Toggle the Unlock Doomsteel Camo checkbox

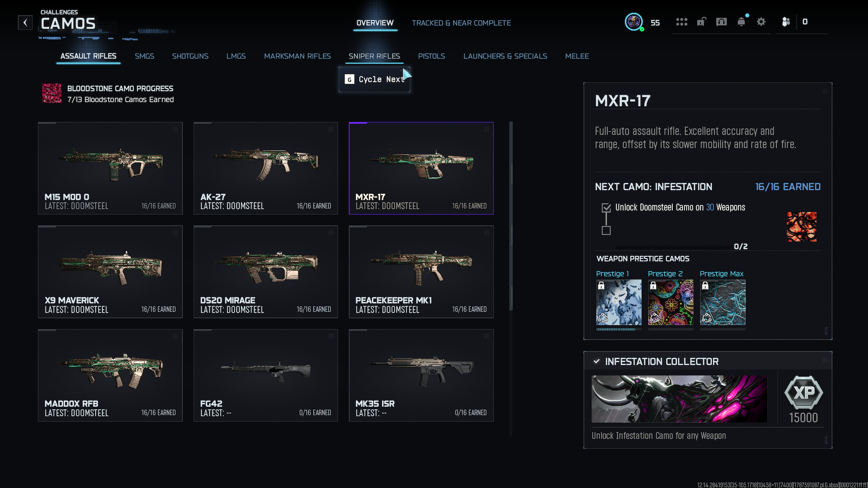(x=606, y=208)
